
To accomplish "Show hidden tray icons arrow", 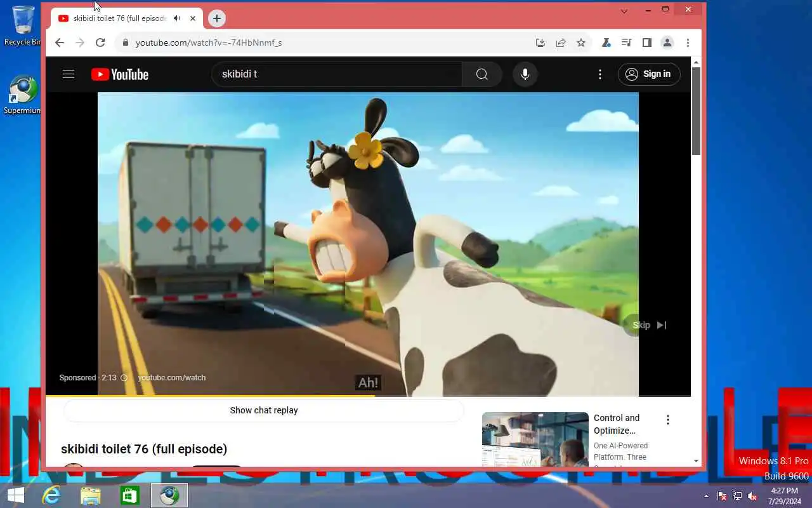I will [x=707, y=496].
